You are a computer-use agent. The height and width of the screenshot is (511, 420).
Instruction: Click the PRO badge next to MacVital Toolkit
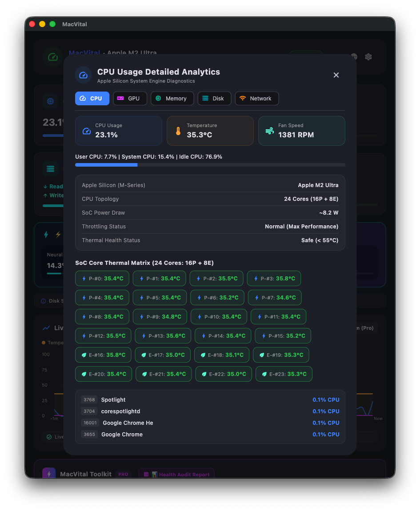click(123, 474)
